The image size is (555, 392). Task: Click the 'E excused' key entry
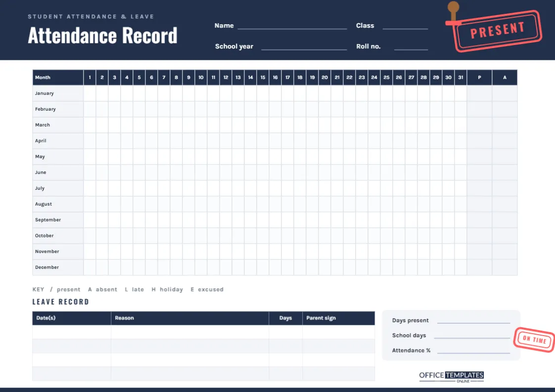(x=207, y=289)
